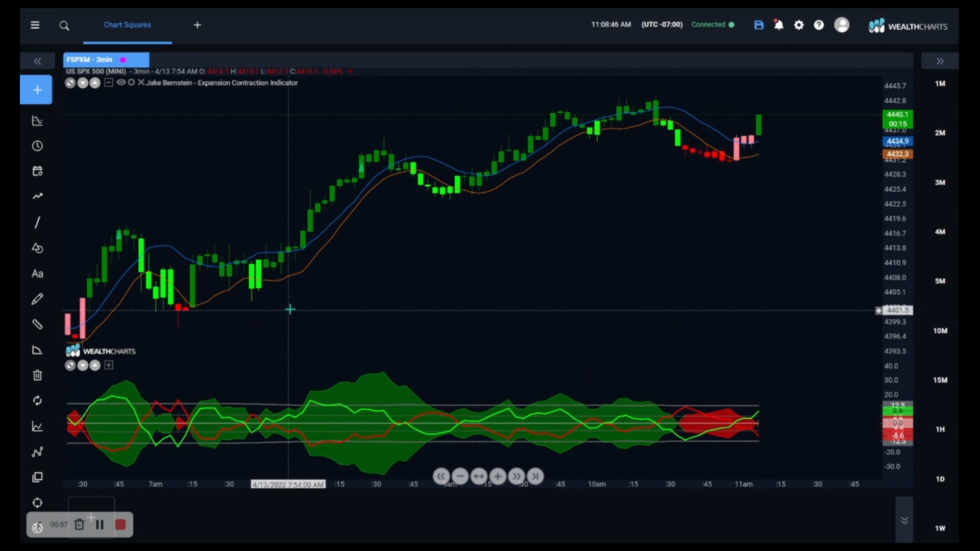Select the 1W timeframe
Viewport: 980px width, 551px height.
click(940, 529)
